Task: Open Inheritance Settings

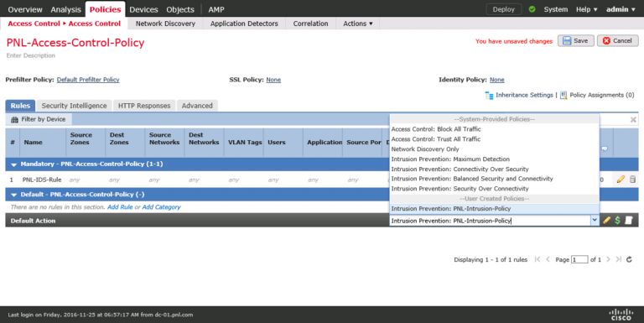Action: click(x=519, y=95)
